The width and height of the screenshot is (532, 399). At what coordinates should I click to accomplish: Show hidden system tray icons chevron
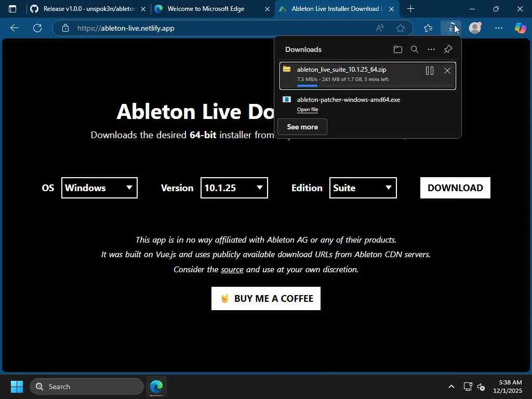coord(451,387)
